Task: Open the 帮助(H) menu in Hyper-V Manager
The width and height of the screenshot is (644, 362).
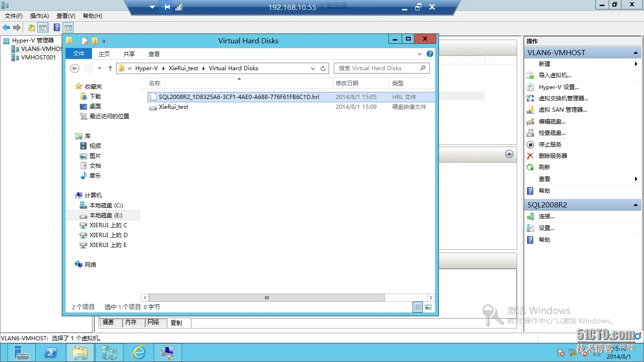Action: click(92, 16)
